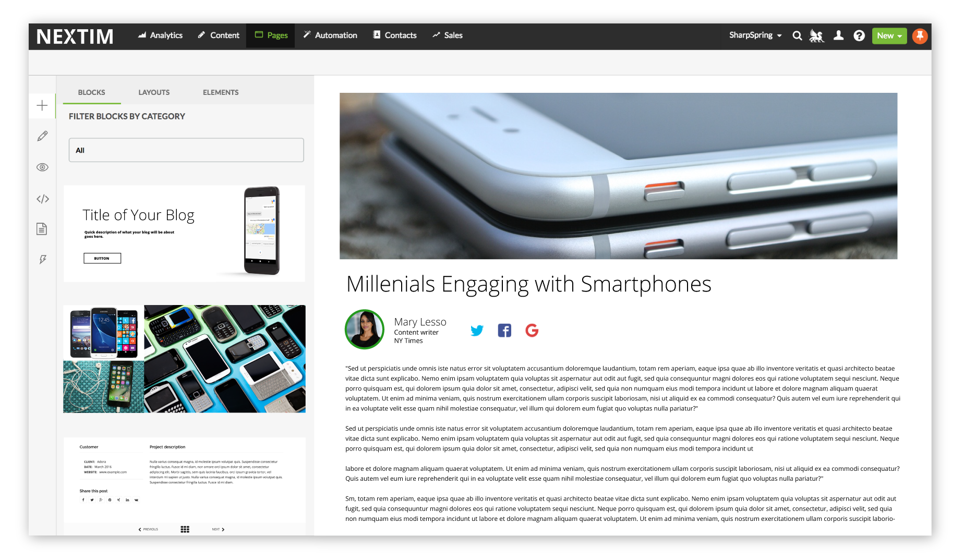Open the Automation menu
Image resolution: width=964 pixels, height=560 pixels.
pos(330,35)
